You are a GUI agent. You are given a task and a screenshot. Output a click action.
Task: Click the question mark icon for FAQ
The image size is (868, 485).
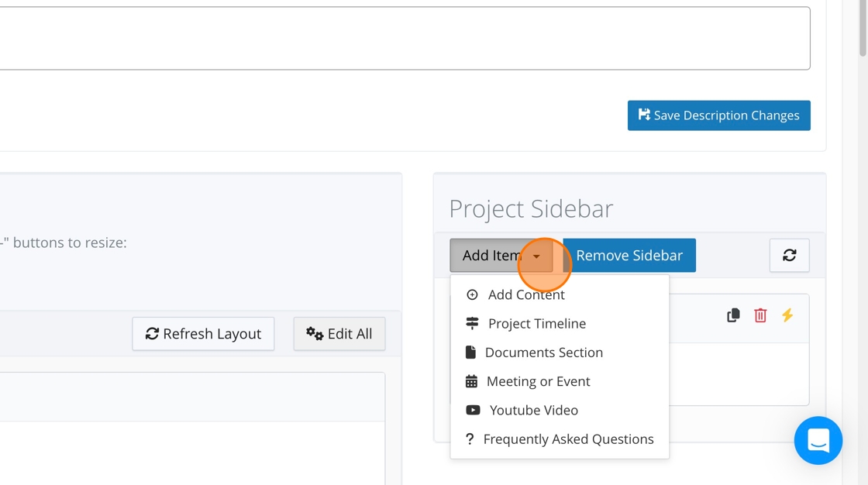(470, 439)
